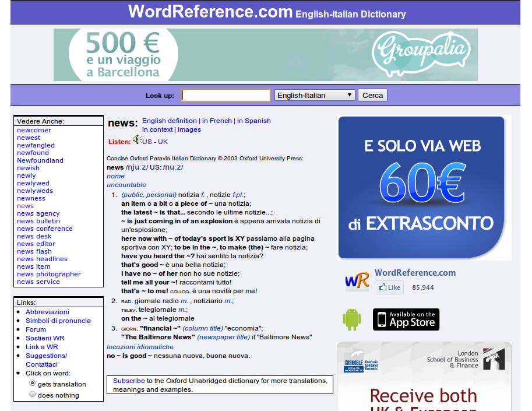
Task: Open 'Newfoundland' entry
Action: [40, 160]
